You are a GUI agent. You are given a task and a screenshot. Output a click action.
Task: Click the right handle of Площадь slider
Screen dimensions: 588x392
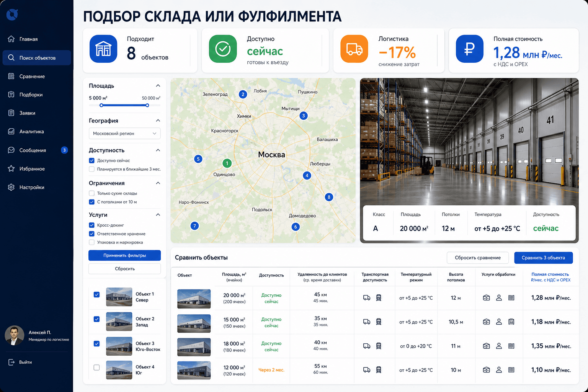147,105
